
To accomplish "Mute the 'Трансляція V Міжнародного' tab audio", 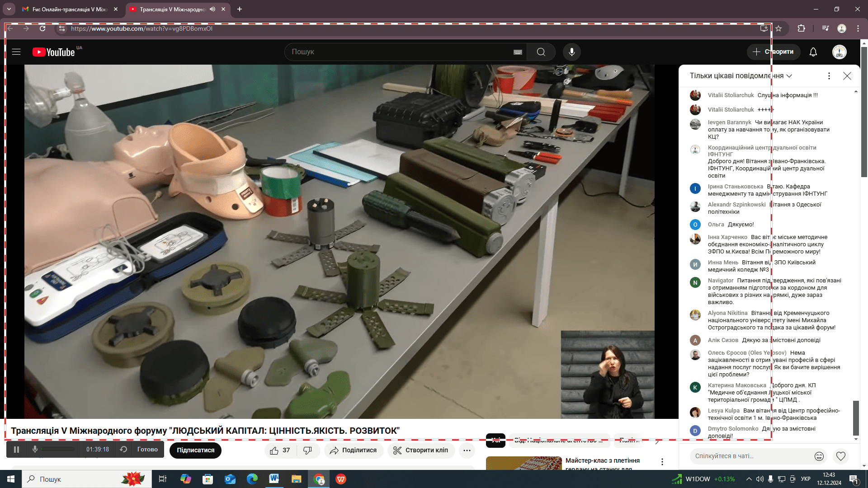I will (x=212, y=9).
